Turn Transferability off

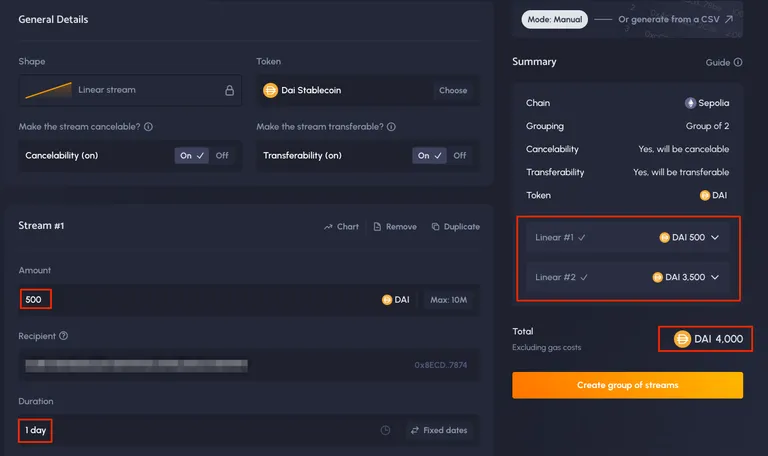tap(459, 155)
